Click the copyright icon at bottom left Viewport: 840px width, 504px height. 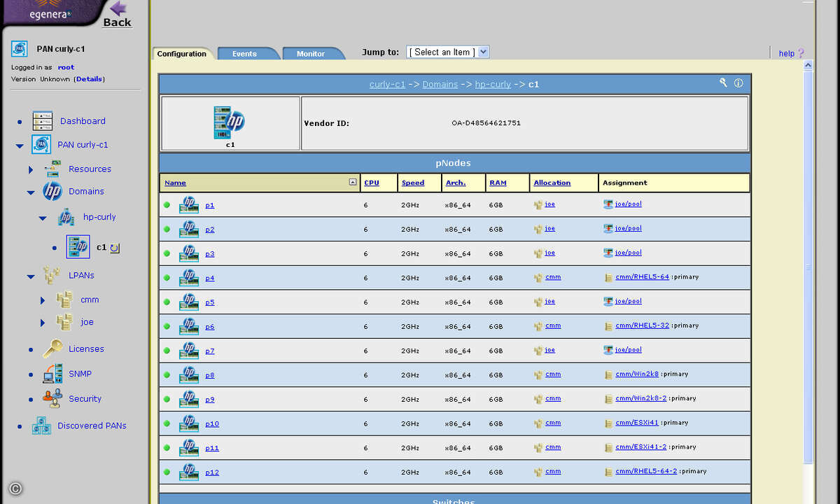15,489
